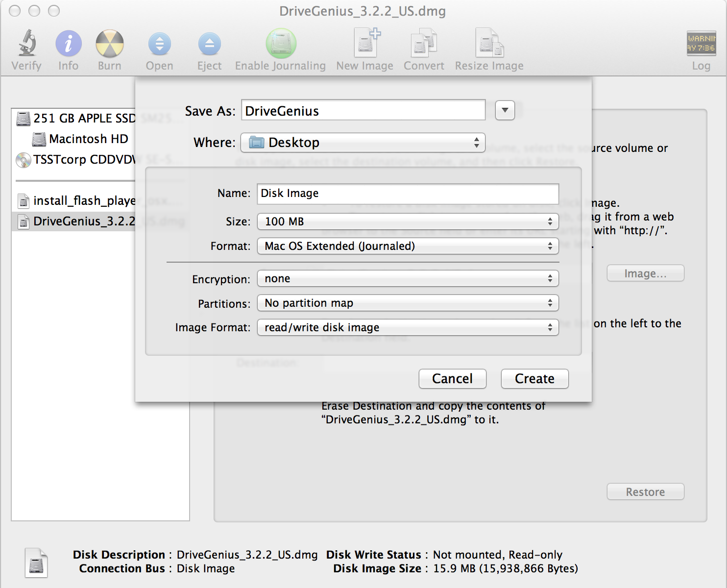Click the Eject toolbar icon

pos(210,44)
